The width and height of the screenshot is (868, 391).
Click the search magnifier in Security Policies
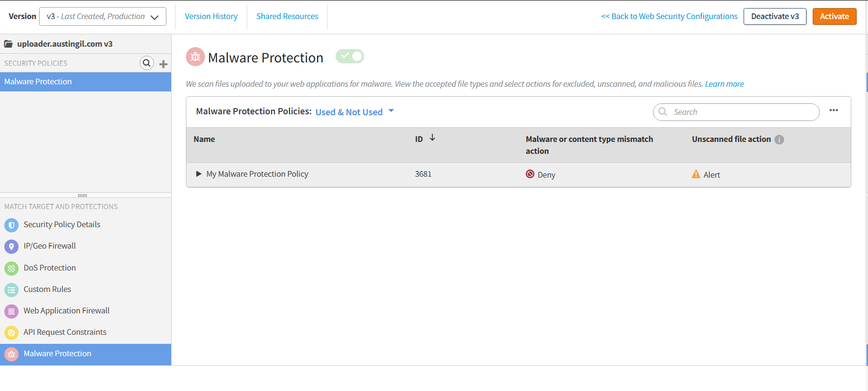tap(147, 63)
